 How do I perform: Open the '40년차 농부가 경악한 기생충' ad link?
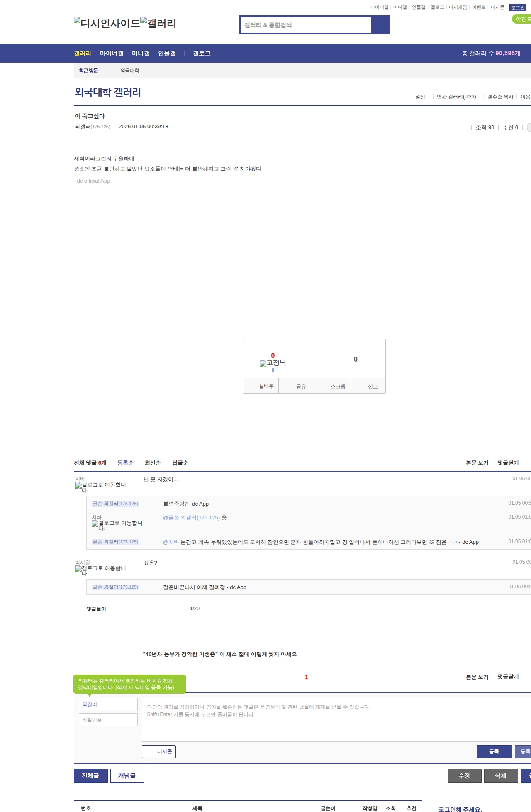[220, 654]
